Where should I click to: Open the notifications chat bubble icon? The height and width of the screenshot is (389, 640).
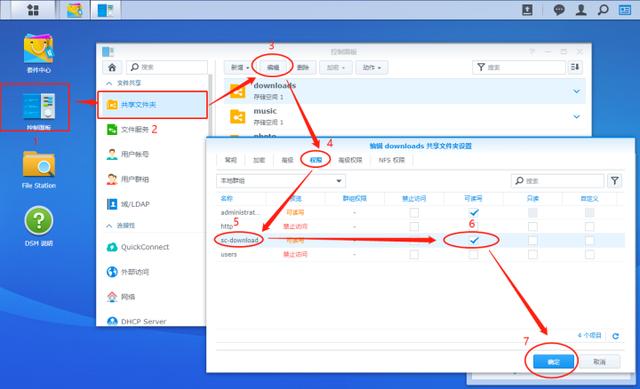click(x=559, y=9)
